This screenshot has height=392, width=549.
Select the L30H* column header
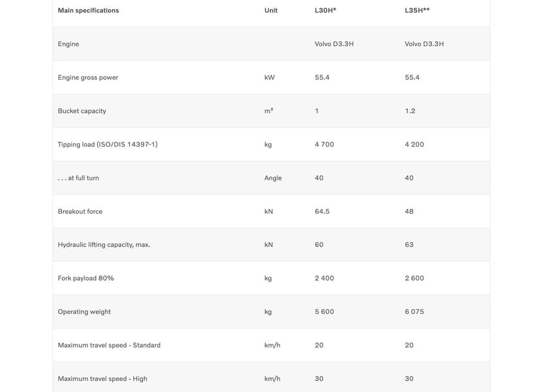click(x=325, y=10)
